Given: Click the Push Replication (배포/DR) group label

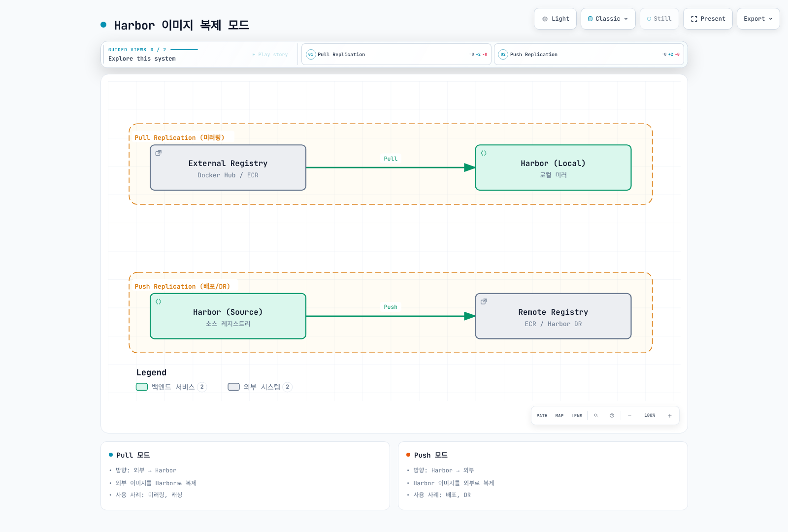Looking at the screenshot, I should tap(182, 287).
